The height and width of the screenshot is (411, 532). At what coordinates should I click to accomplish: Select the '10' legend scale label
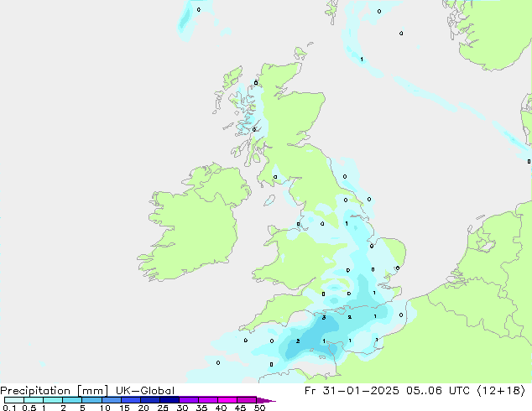pos(105,408)
